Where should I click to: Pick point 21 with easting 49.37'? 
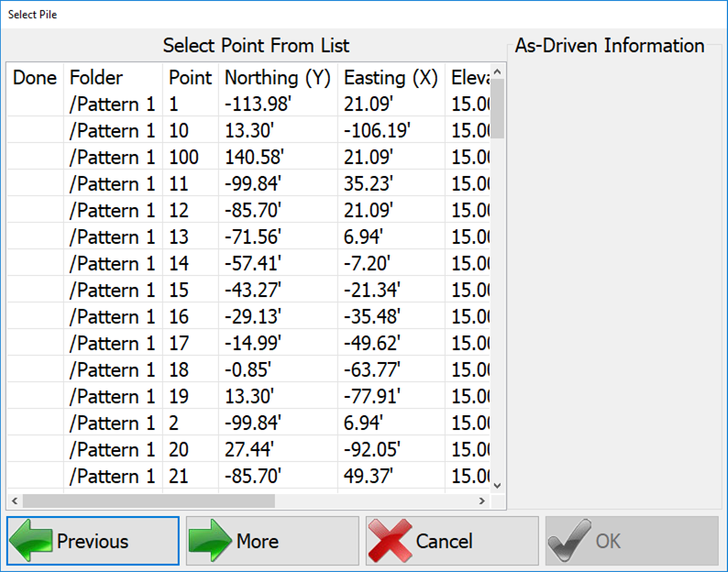(369, 477)
